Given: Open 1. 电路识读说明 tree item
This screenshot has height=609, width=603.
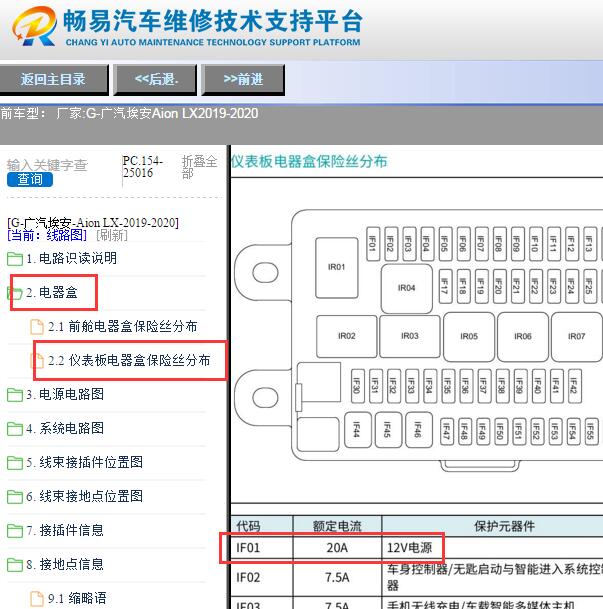Looking at the screenshot, I should click(71, 258).
